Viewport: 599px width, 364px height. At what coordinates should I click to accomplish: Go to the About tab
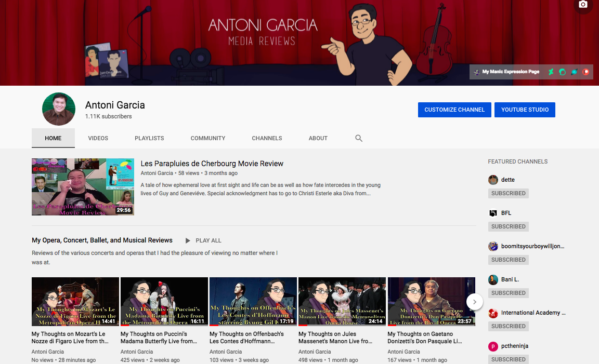tap(318, 138)
